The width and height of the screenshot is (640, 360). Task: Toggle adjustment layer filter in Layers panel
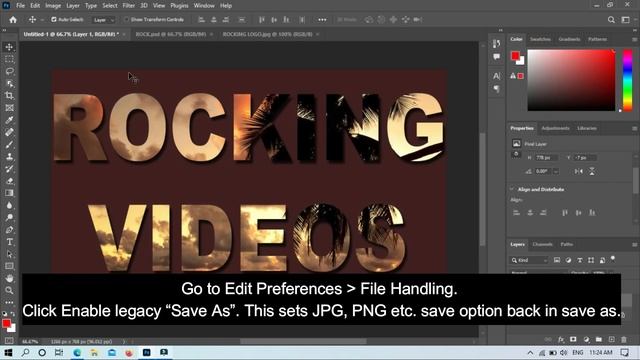click(x=568, y=260)
